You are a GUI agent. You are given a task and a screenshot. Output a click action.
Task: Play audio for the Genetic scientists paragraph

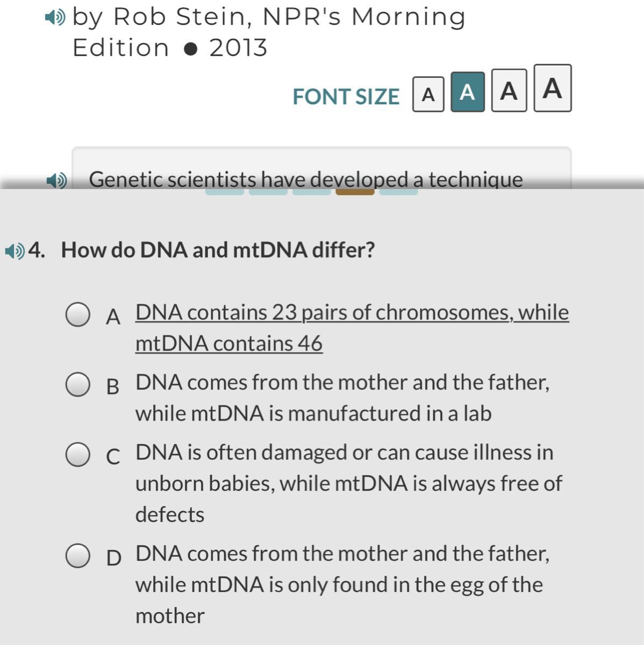pyautogui.click(x=56, y=180)
